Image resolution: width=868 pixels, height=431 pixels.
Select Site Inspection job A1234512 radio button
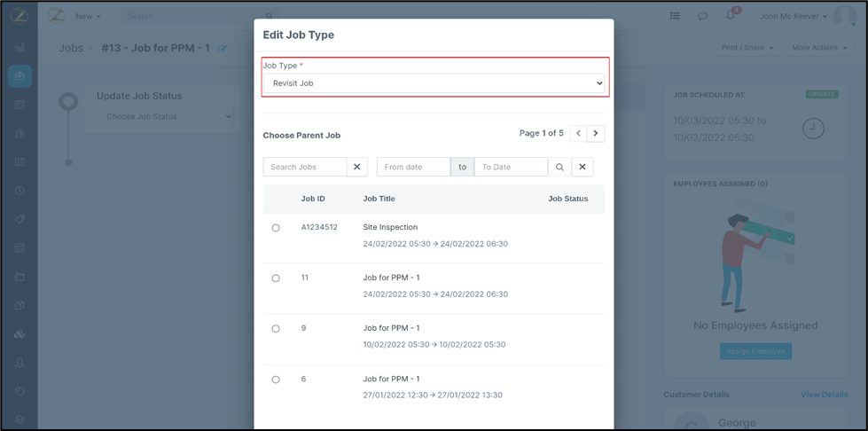pos(276,228)
